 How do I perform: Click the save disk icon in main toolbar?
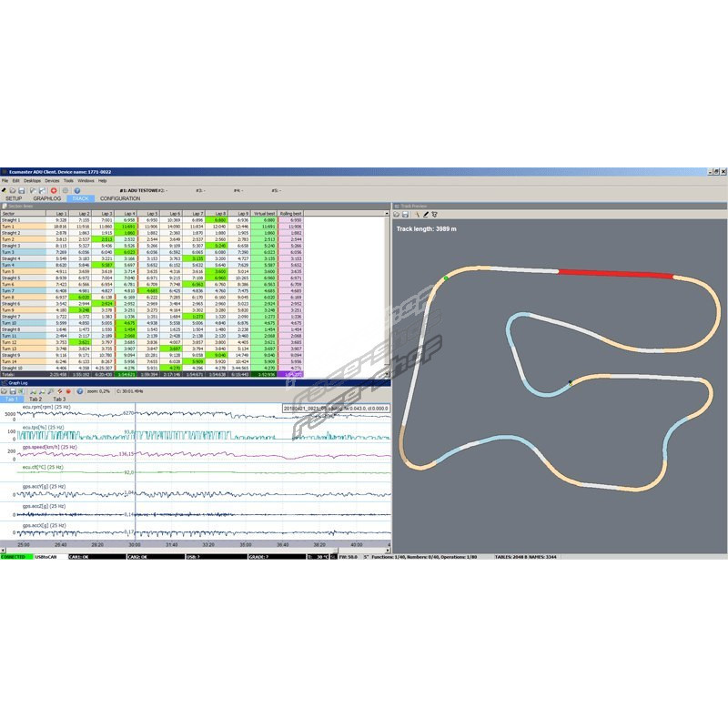(x=21, y=190)
